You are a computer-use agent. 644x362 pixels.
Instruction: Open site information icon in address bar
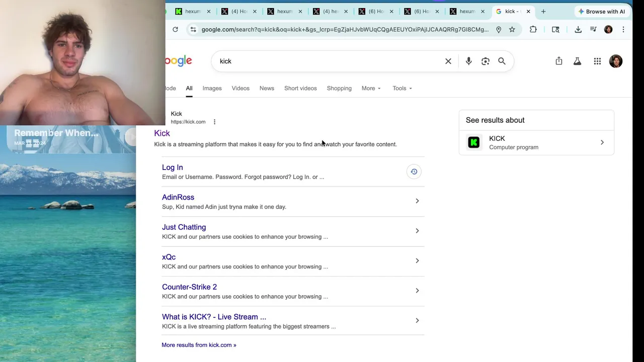click(193, 29)
